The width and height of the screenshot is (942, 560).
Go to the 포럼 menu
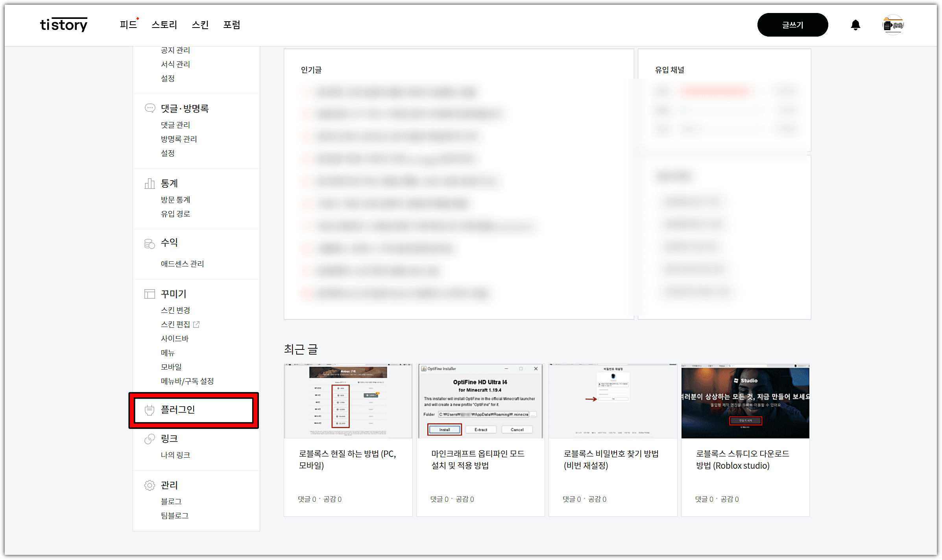(231, 25)
